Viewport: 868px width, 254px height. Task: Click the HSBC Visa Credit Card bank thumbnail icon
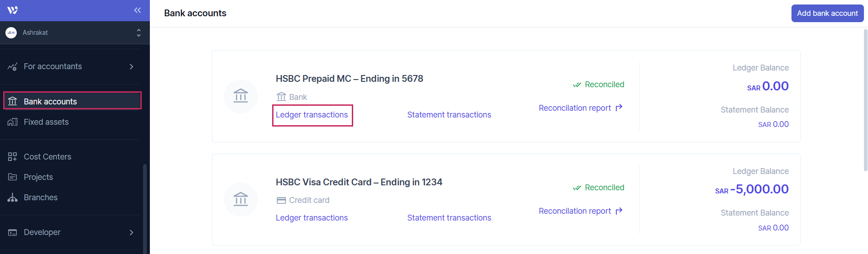click(x=240, y=199)
